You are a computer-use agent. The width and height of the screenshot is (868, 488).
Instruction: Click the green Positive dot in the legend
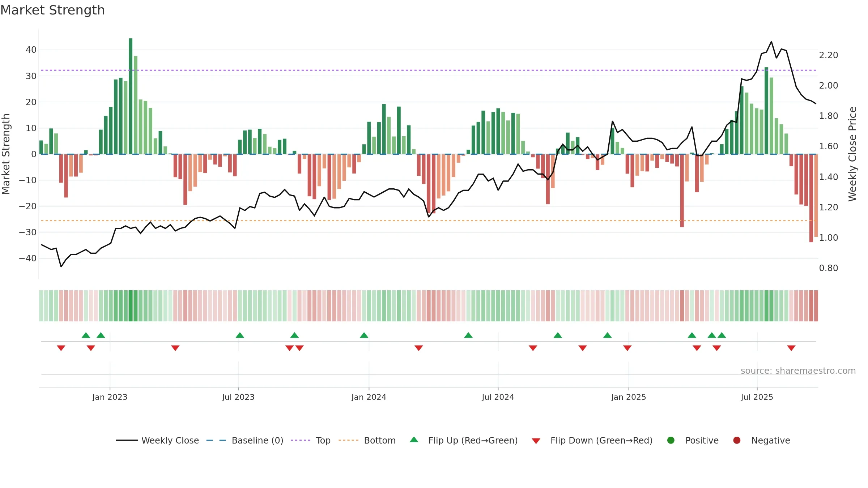click(671, 440)
